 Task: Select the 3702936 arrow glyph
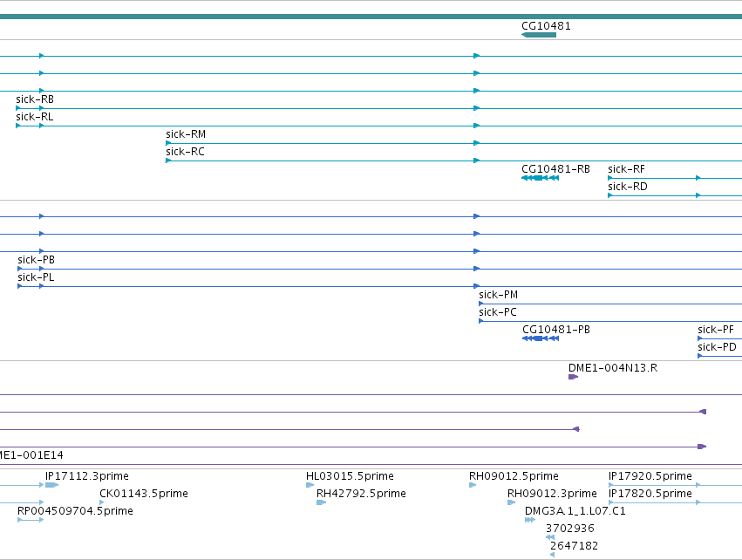550,537
